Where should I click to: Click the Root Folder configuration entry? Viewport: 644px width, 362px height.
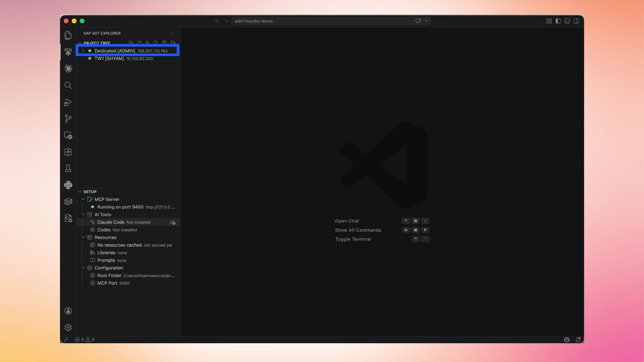coord(109,276)
